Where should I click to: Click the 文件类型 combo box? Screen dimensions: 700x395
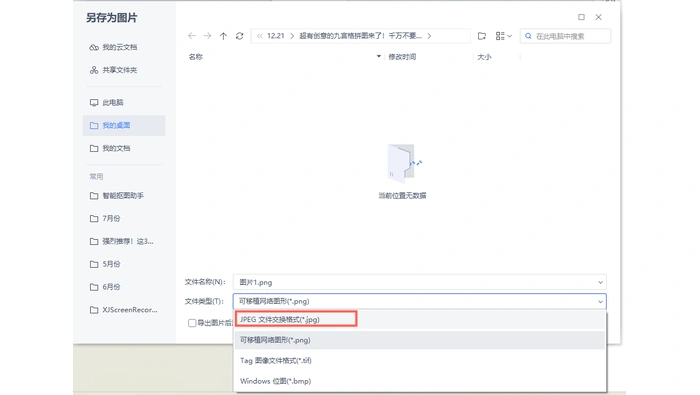coord(420,301)
